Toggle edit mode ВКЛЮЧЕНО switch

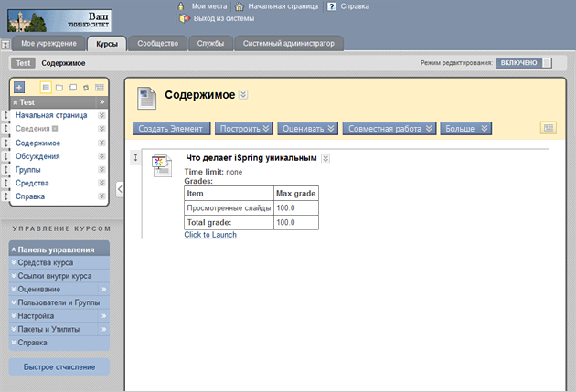coord(524,63)
